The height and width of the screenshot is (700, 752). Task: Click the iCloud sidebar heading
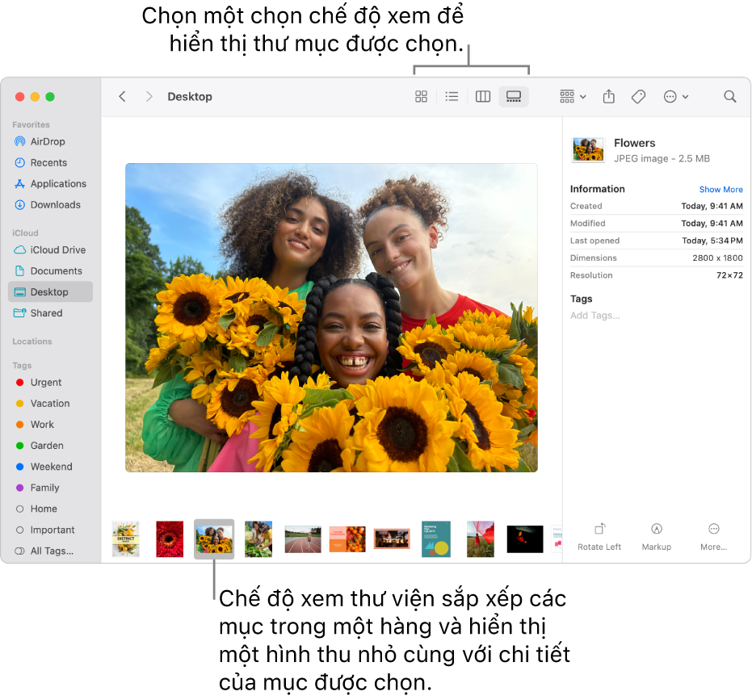(x=25, y=233)
